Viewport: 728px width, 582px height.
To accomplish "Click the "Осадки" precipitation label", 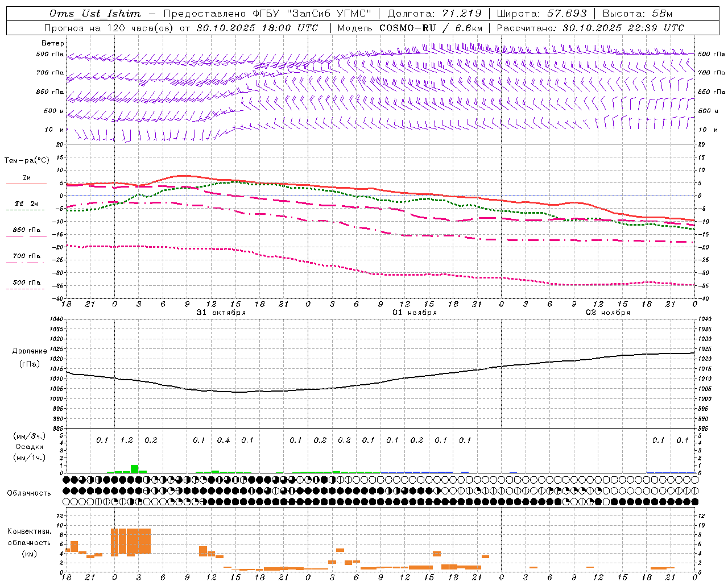I will click(30, 447).
